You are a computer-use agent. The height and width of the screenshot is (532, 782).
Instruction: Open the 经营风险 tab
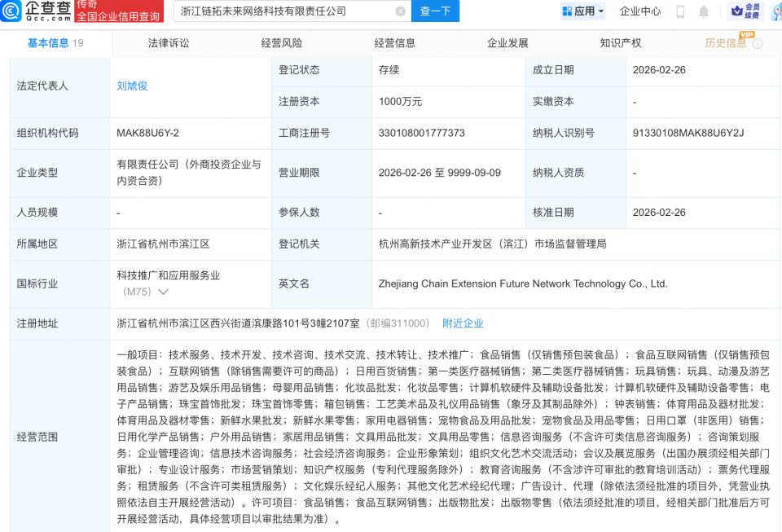(x=282, y=43)
